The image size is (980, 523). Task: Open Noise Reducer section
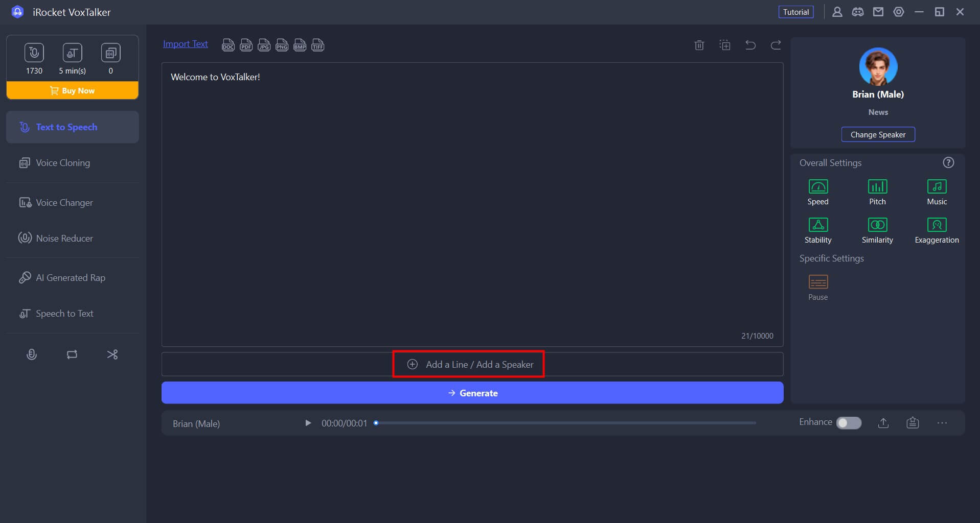(x=73, y=238)
